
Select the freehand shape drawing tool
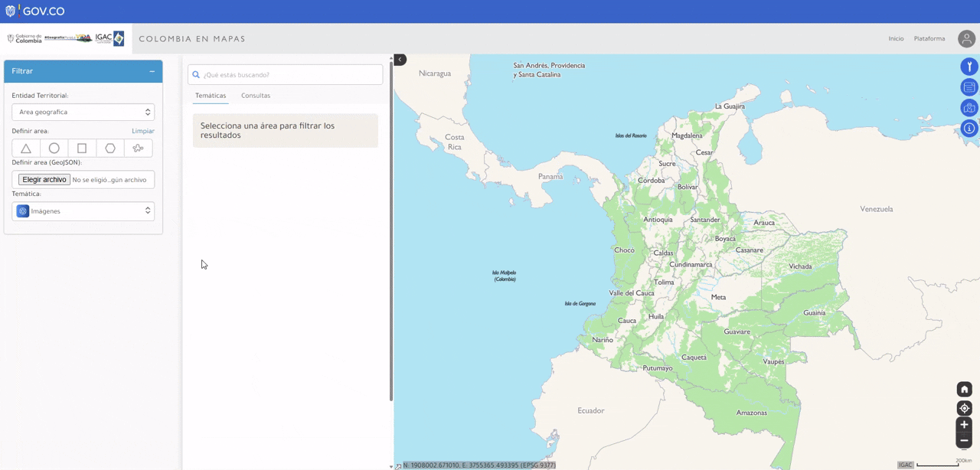(138, 149)
